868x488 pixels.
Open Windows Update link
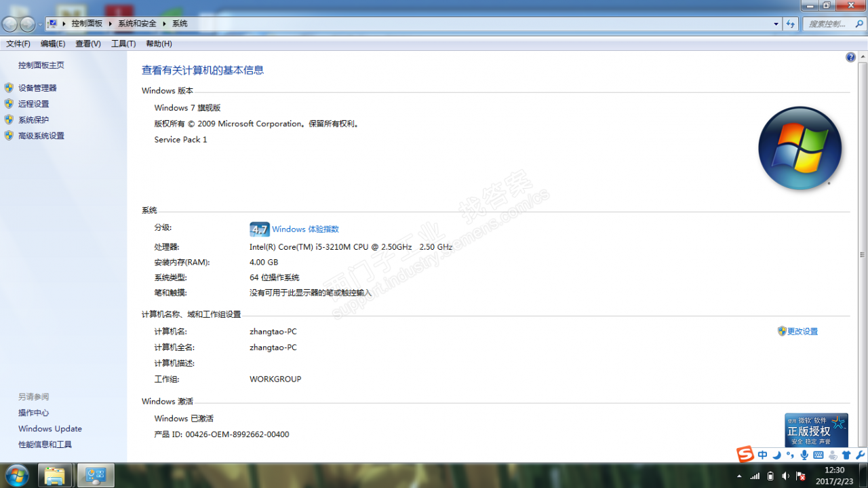coord(50,429)
